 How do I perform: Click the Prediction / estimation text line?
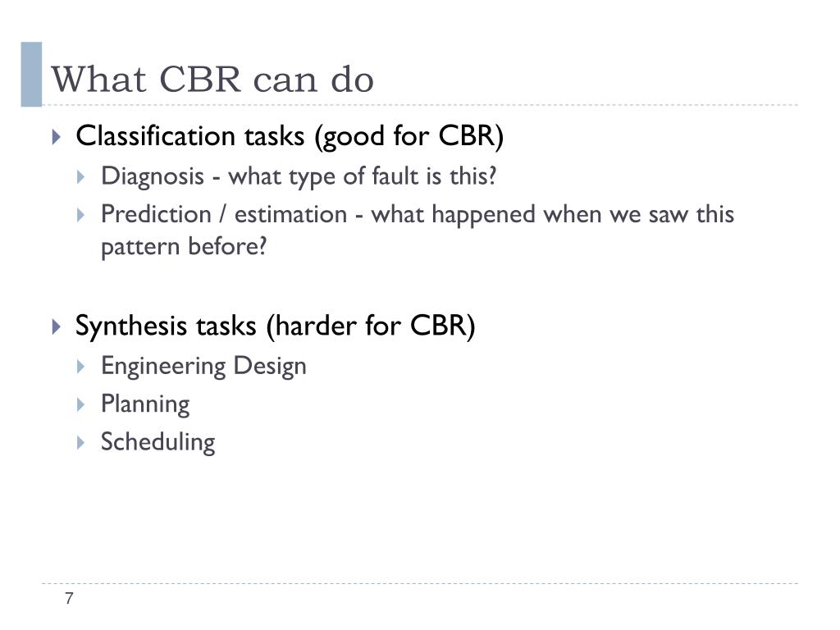pyautogui.click(x=418, y=214)
